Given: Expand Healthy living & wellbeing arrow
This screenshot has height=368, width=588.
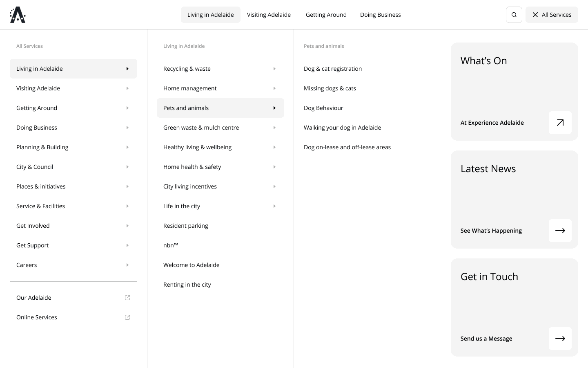Looking at the screenshot, I should coord(274,147).
